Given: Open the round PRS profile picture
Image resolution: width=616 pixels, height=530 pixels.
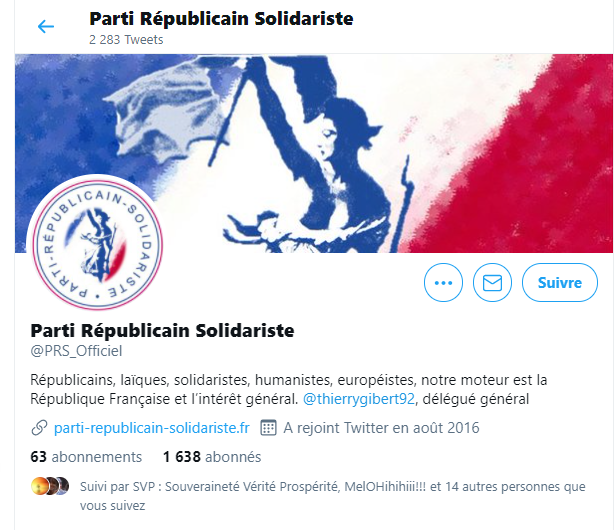Looking at the screenshot, I should (x=98, y=244).
